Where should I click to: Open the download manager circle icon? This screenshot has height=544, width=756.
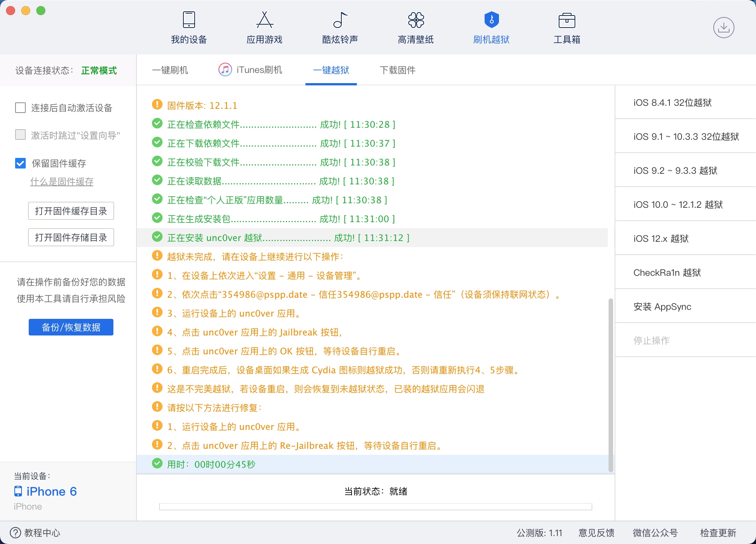pos(723,28)
